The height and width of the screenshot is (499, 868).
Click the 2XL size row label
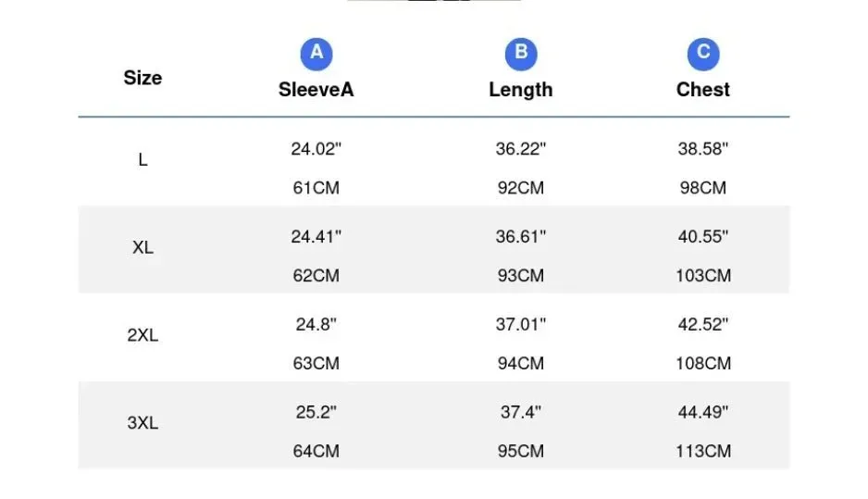click(x=143, y=335)
